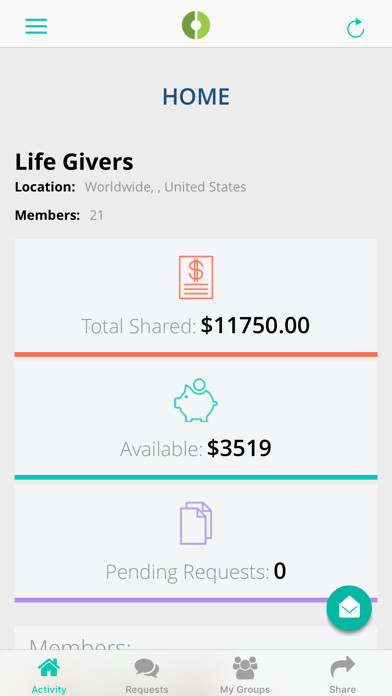The height and width of the screenshot is (696, 392).
Task: Tap the Members count 21
Action: point(96,216)
